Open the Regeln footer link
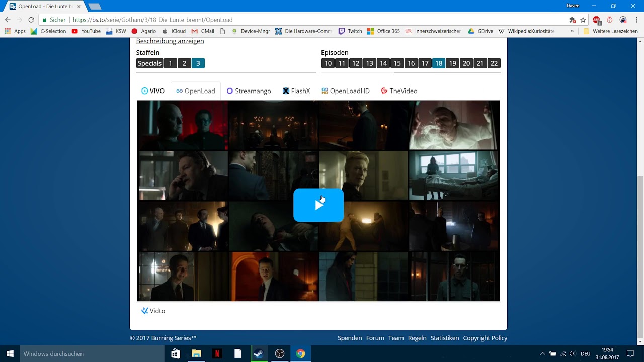The image size is (644, 362). tap(417, 338)
